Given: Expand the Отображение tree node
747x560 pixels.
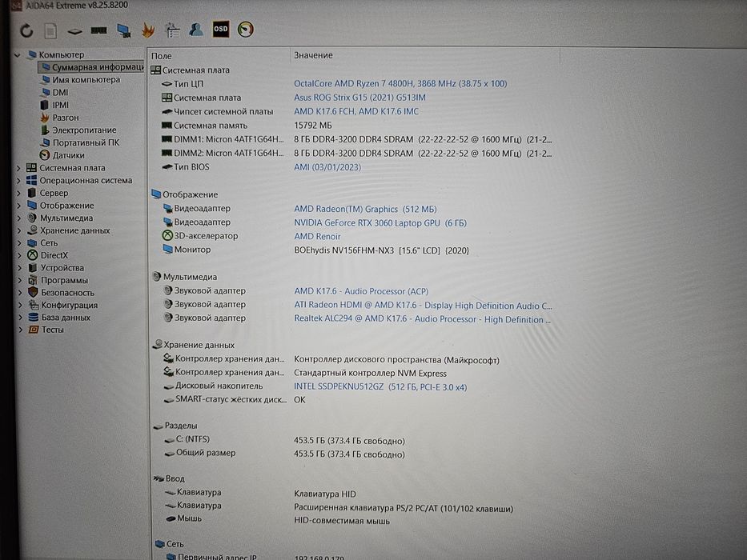Looking at the screenshot, I should tap(19, 206).
